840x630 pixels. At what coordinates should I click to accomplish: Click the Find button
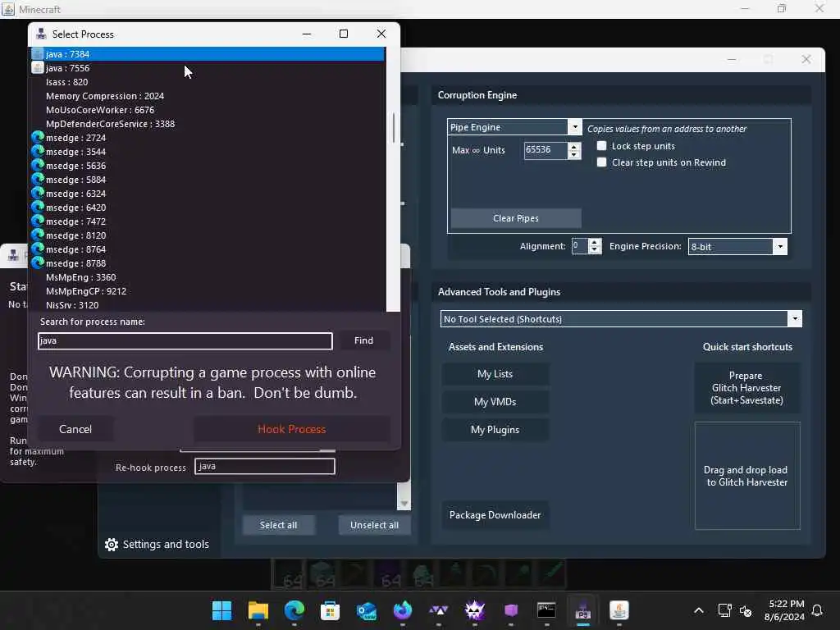[x=363, y=340]
